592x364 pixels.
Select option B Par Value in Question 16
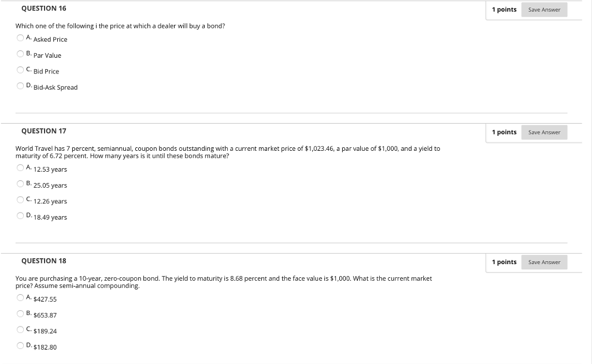tap(20, 53)
